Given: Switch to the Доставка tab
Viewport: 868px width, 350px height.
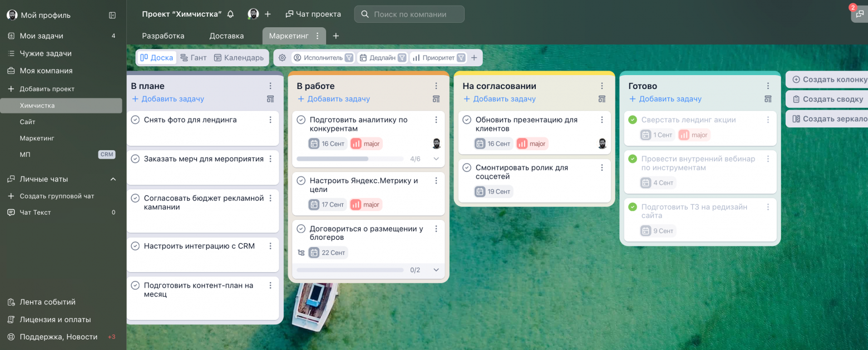Looking at the screenshot, I should [x=226, y=35].
